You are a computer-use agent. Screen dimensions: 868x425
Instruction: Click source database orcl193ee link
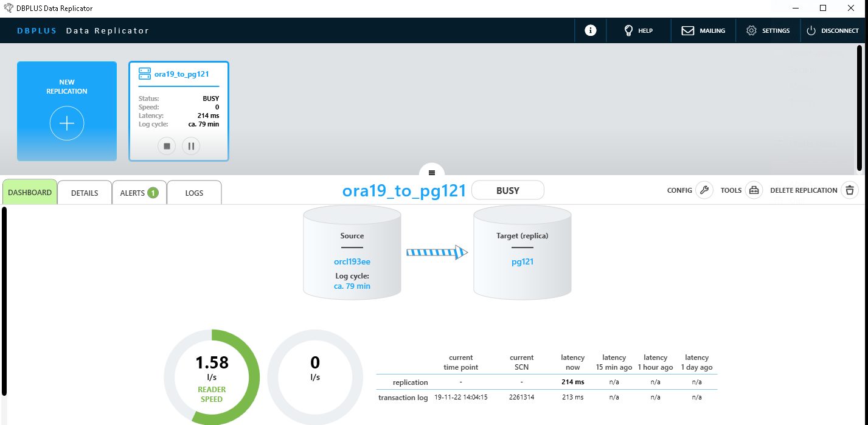tap(352, 262)
